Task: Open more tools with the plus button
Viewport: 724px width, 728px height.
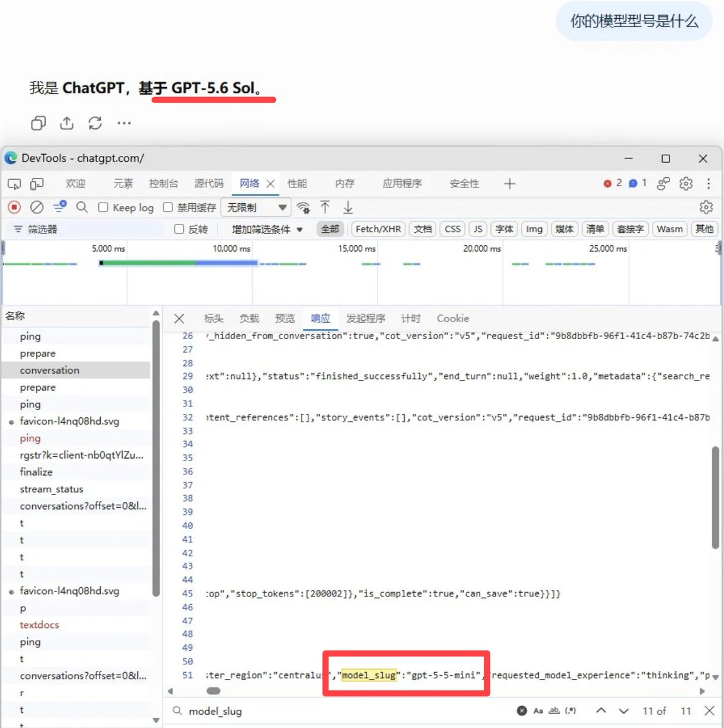Action: [509, 184]
